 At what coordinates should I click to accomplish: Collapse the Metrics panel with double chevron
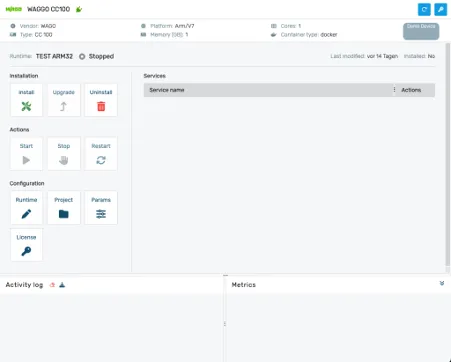pos(442,283)
